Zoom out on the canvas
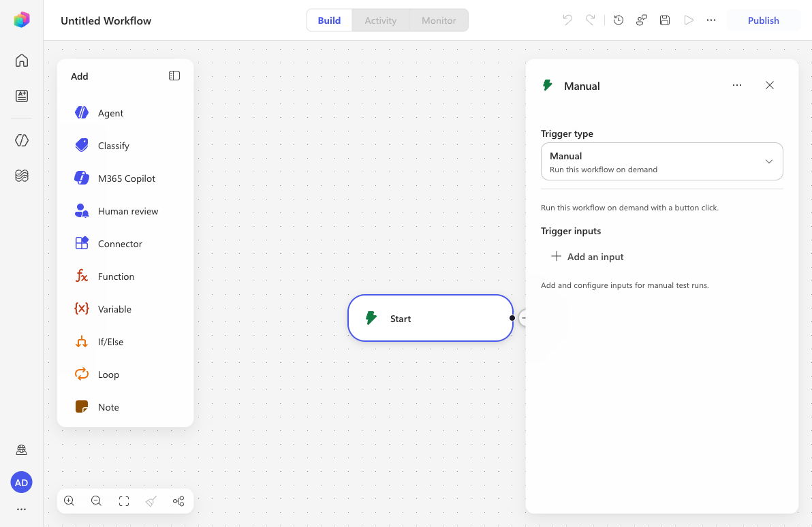The width and height of the screenshot is (812, 527). 96,500
